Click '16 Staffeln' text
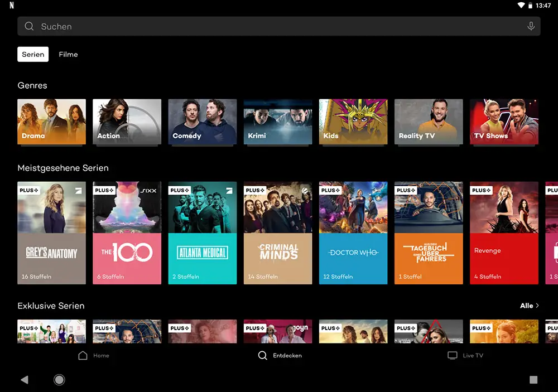Viewport: 558px width, 392px height. point(36,277)
